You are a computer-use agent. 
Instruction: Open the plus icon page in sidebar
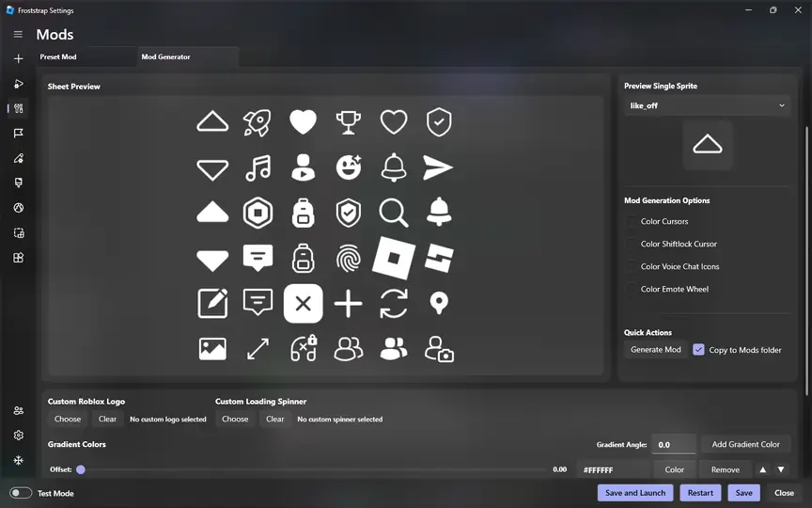coord(18,58)
